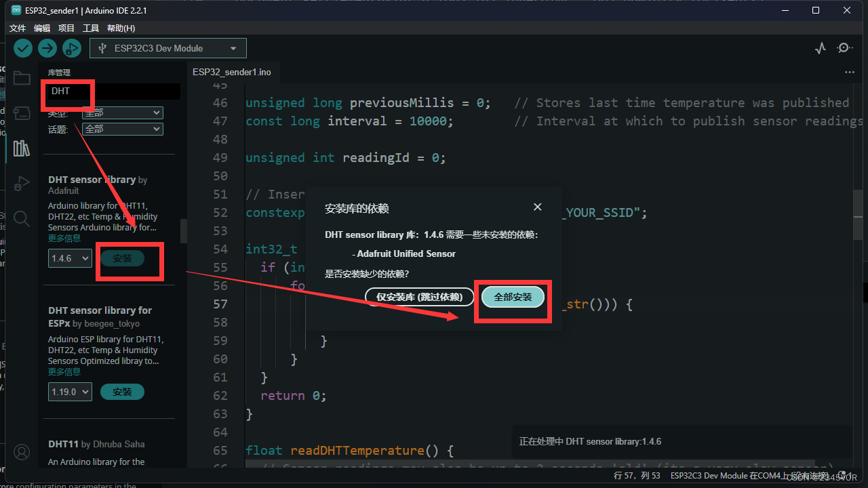
Task: Open the Serial Plotter
Action: point(821,48)
